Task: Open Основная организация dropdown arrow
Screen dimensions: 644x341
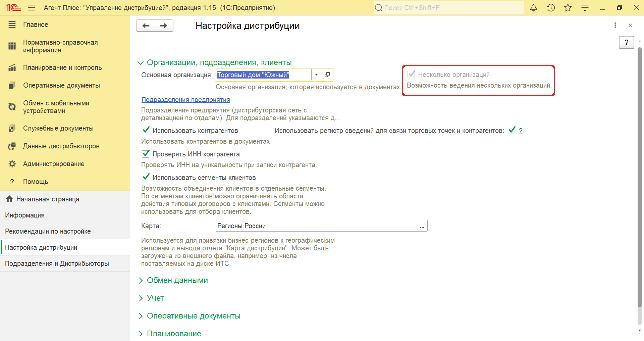Action: [316, 75]
